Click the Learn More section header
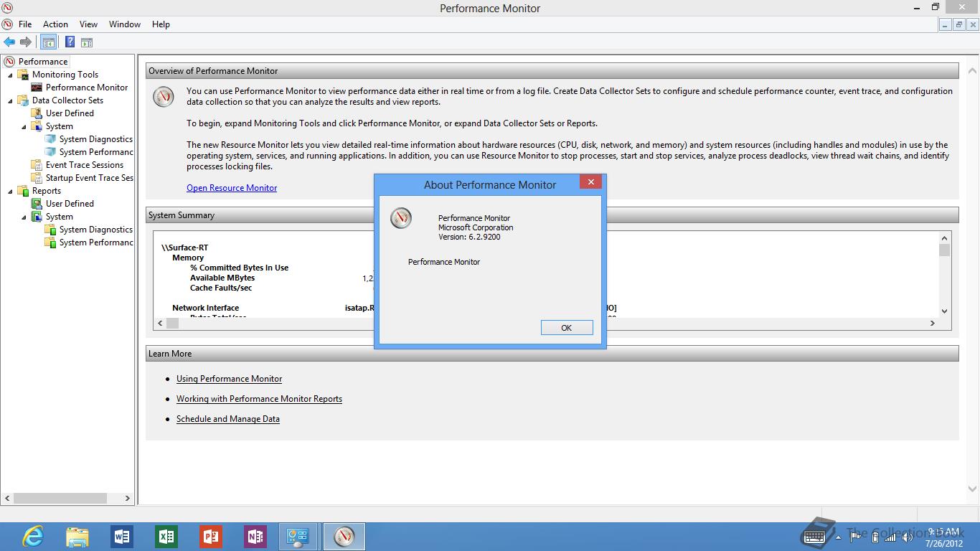 pyautogui.click(x=552, y=354)
